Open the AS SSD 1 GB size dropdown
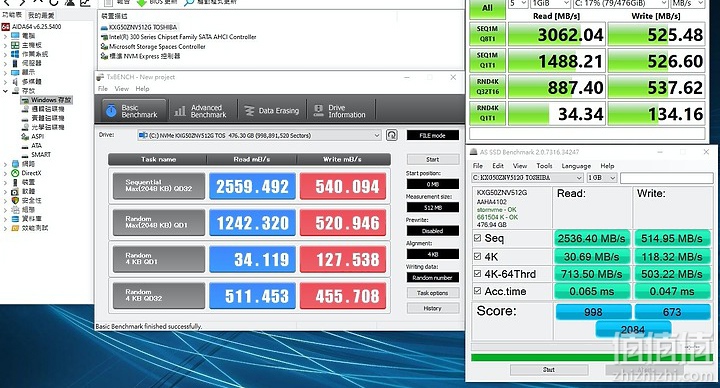720x388 pixels. 602,178
